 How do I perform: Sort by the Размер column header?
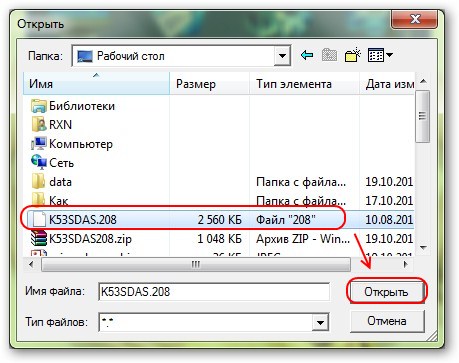click(209, 84)
